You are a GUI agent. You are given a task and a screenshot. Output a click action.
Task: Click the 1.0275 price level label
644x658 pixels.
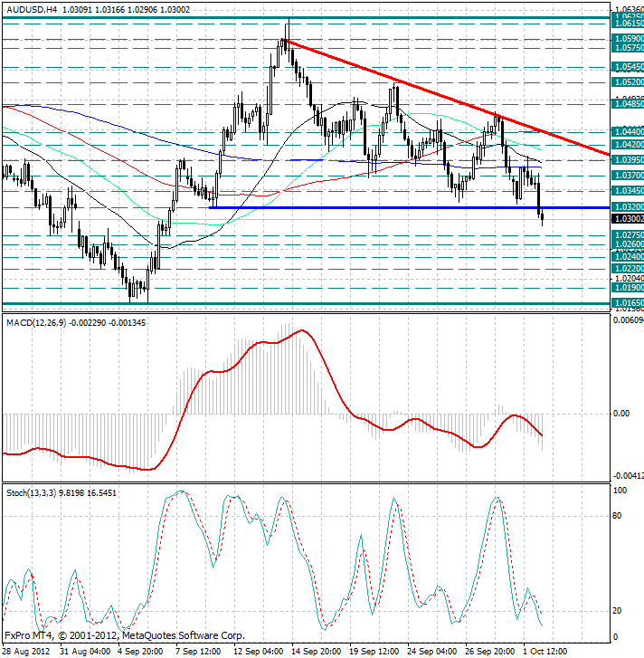click(628, 235)
